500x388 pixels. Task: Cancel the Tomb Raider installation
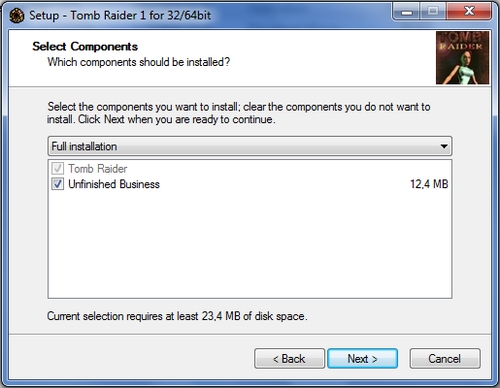point(445,359)
